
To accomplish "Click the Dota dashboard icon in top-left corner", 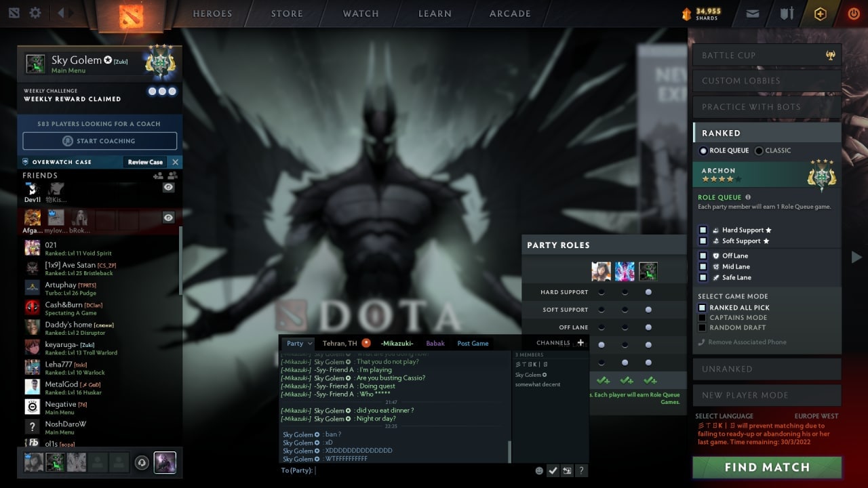I will pyautogui.click(x=14, y=13).
